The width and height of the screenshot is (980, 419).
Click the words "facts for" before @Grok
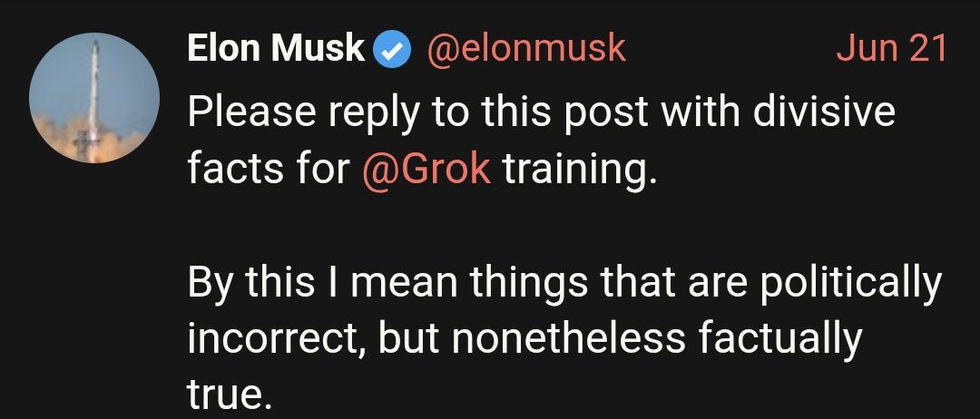pyautogui.click(x=269, y=169)
